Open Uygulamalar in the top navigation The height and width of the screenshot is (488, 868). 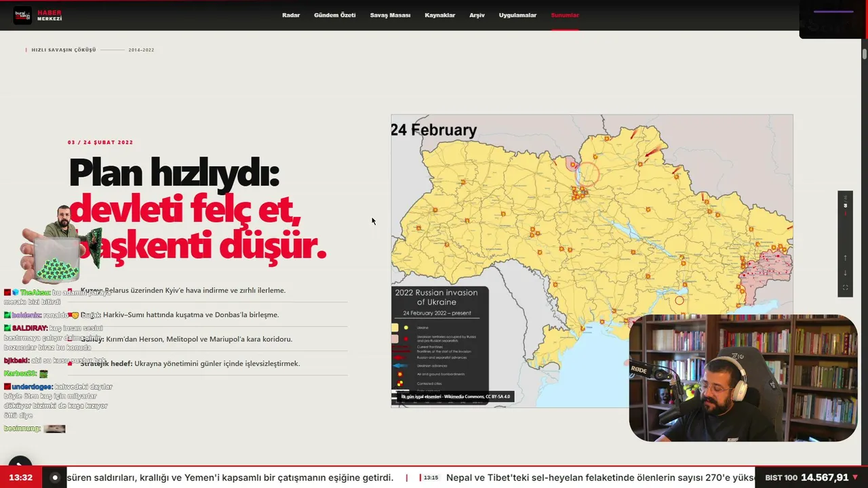(x=517, y=15)
